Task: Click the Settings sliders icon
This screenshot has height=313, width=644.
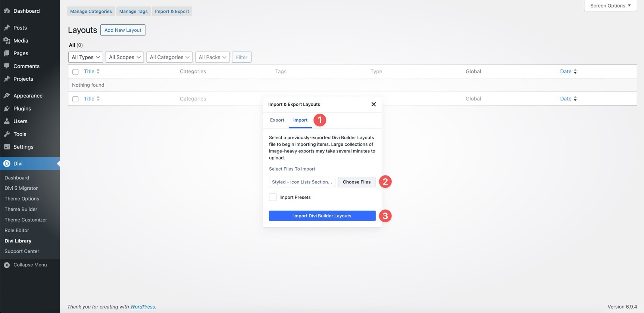Action: point(7,147)
